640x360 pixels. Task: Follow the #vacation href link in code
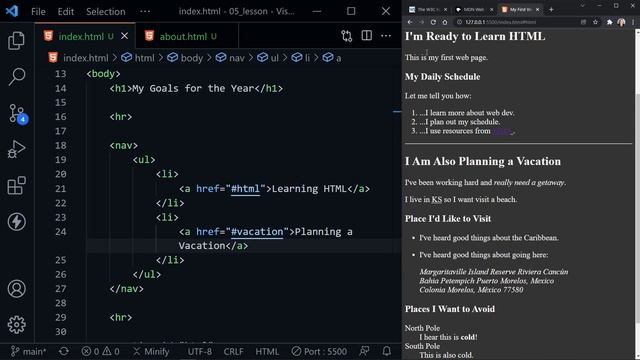[257, 231]
